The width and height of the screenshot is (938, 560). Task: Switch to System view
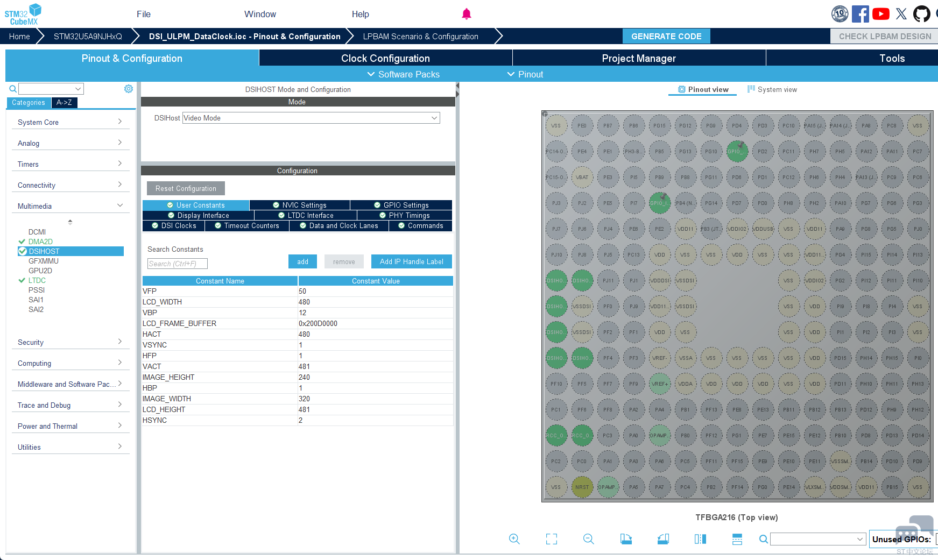(772, 89)
